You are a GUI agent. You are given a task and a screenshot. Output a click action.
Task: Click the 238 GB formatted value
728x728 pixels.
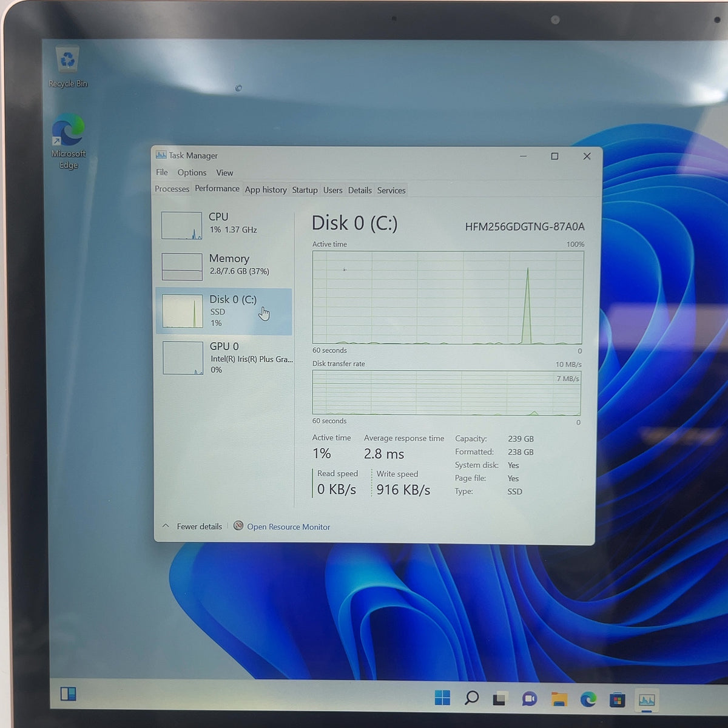pyautogui.click(x=521, y=452)
